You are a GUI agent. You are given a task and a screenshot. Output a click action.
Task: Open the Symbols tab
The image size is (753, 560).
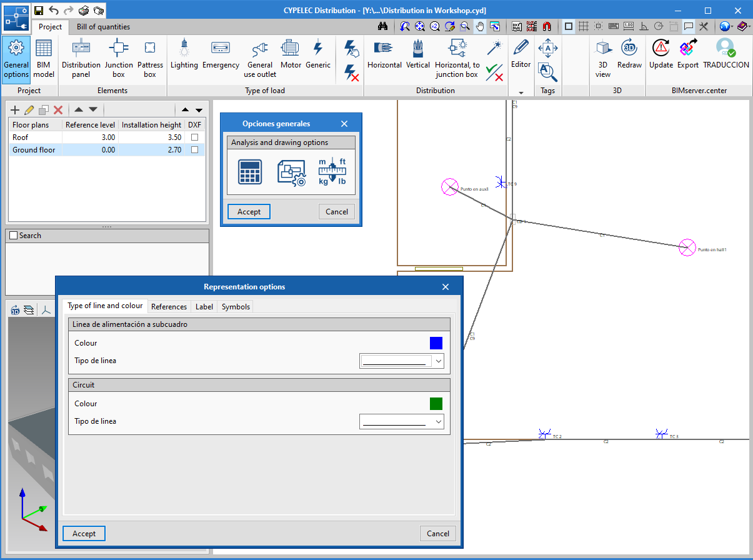click(x=236, y=306)
